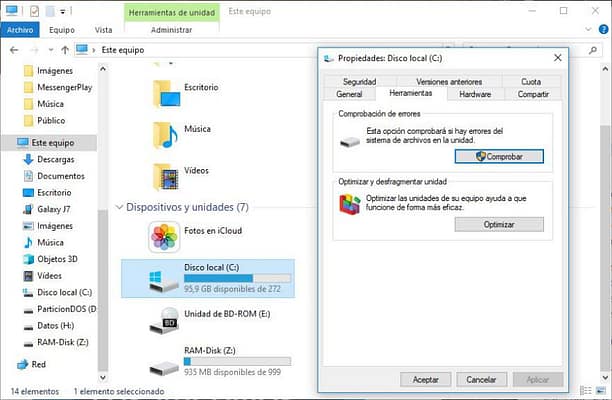Open the Administrar ribbon tab
Viewport: 612px width, 400px height.
[x=171, y=30]
